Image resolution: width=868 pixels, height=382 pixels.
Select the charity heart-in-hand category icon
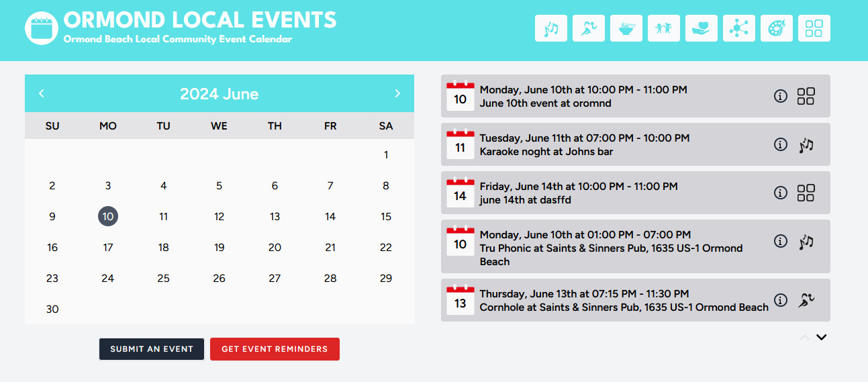click(702, 28)
